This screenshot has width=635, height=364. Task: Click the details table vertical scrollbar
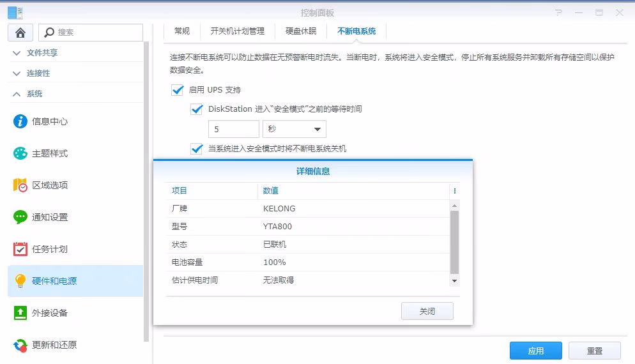(454, 243)
